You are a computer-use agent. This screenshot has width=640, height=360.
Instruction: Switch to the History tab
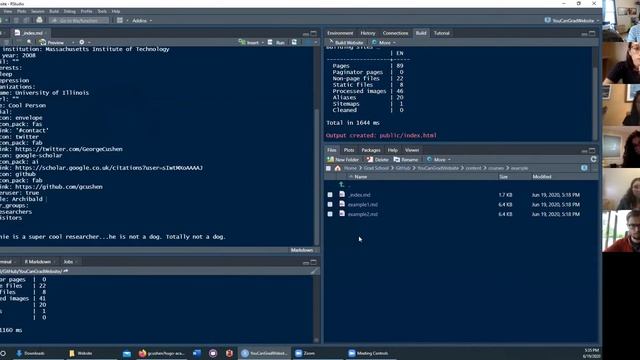[x=368, y=33]
